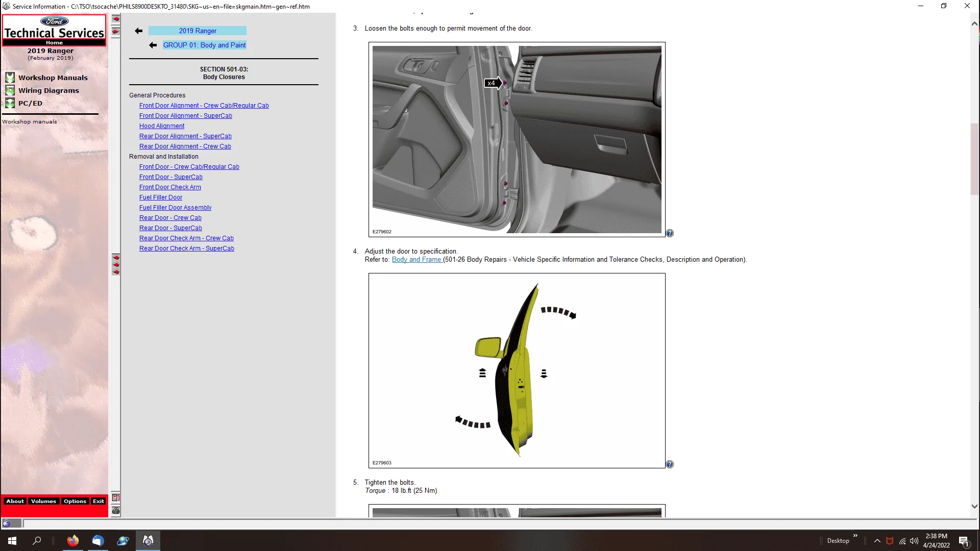Select Wiring Diagrams in sidebar
Viewport: 980px width, 551px height.
point(49,90)
